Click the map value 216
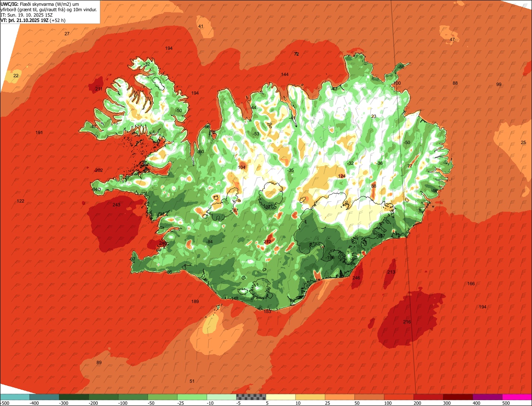Screen dimensions: 532x406 [x=407, y=322]
